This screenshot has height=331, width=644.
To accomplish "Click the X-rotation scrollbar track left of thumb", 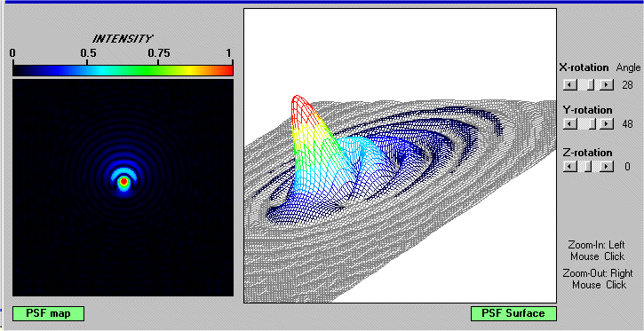I will click(582, 85).
